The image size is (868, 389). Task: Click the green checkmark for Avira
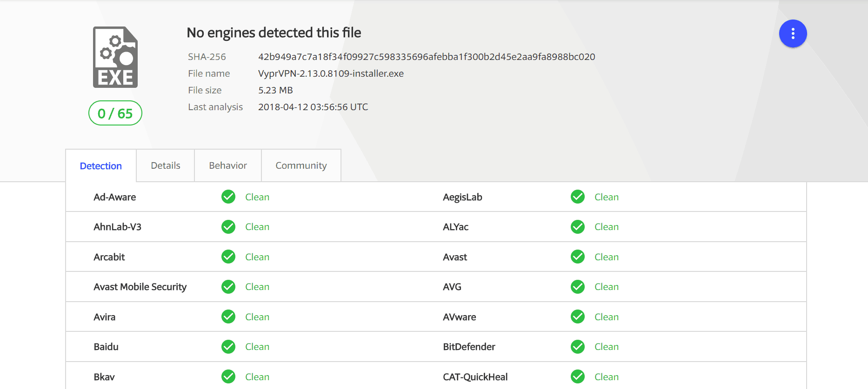coord(228,317)
